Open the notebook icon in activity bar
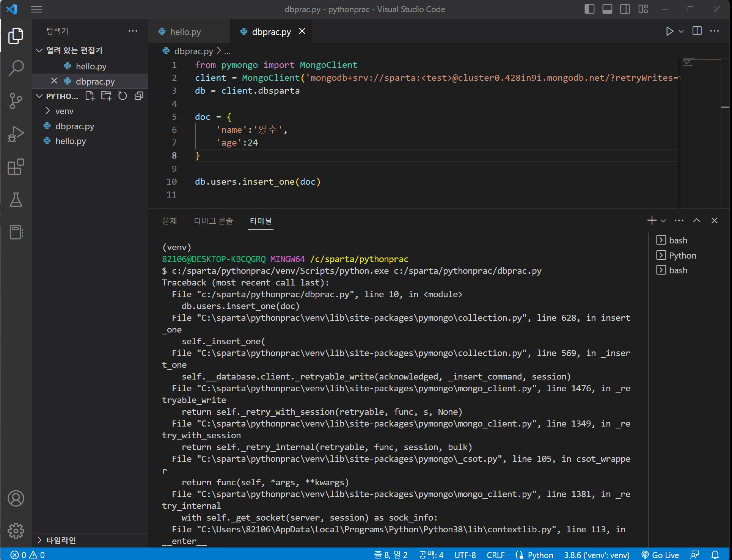Image resolution: width=732 pixels, height=560 pixels. pos(16,232)
